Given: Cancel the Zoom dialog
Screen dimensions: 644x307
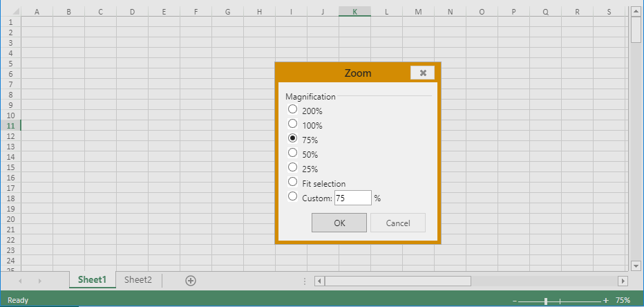Looking at the screenshot, I should (x=398, y=223).
